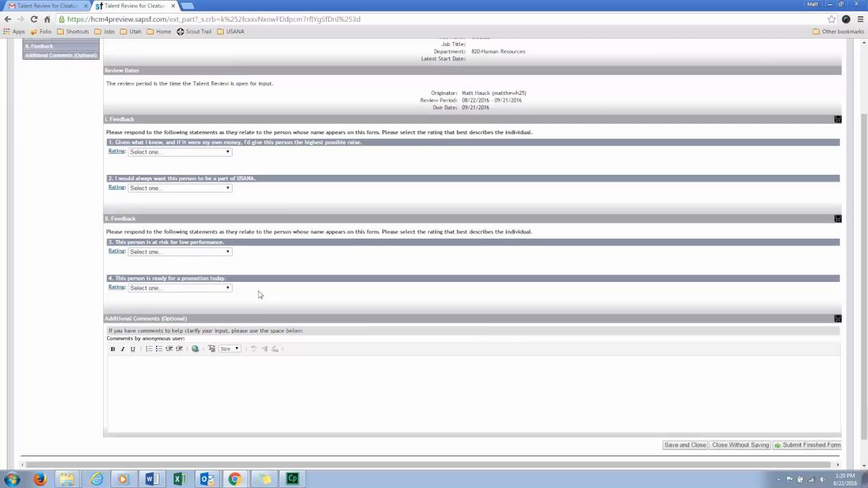Open the font Size dropdown
Viewport: 868px width, 488px height.
pos(229,349)
